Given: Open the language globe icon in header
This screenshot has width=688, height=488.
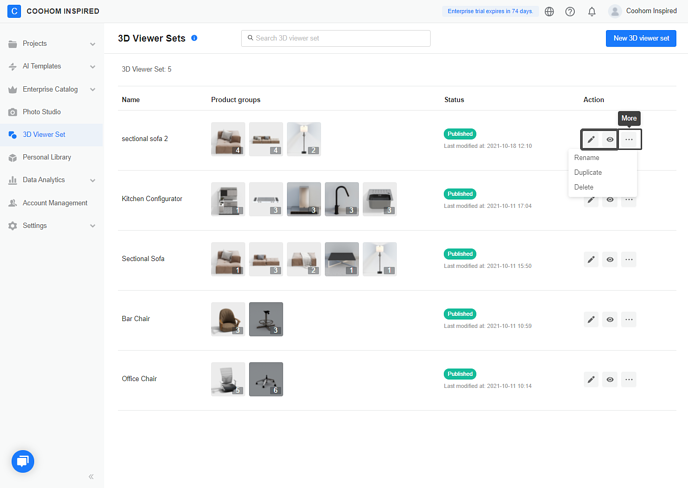Looking at the screenshot, I should click(x=549, y=12).
